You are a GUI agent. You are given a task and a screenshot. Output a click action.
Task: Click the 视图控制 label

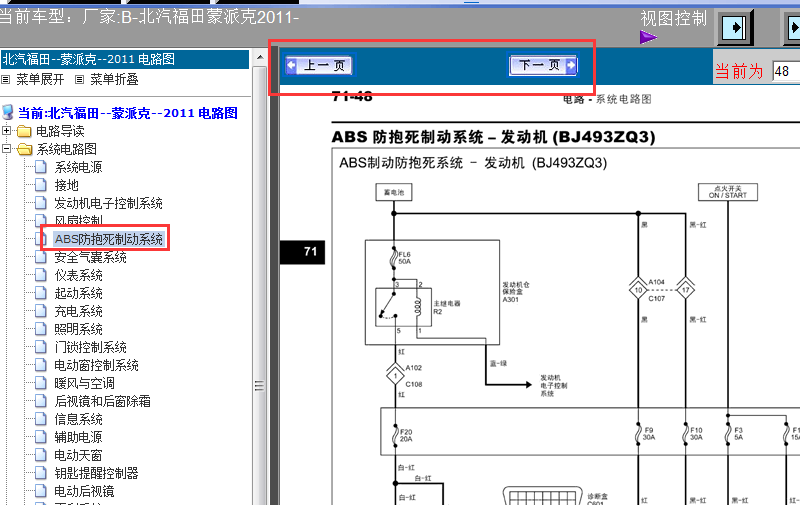673,19
